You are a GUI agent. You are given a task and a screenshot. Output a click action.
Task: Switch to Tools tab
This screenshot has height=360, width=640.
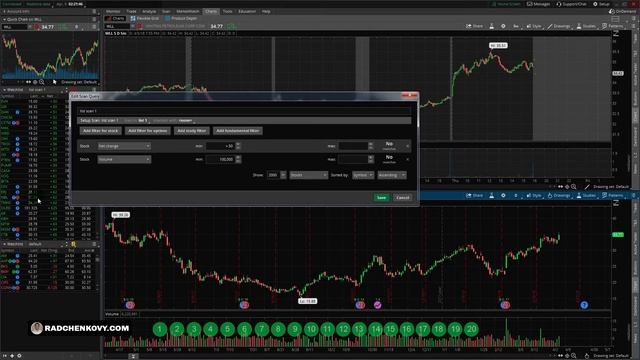[x=227, y=11]
